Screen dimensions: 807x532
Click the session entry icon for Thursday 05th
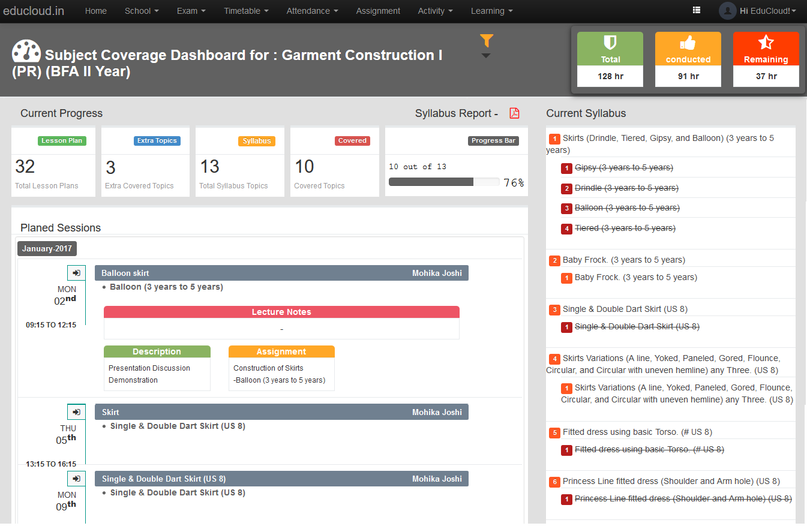point(76,412)
